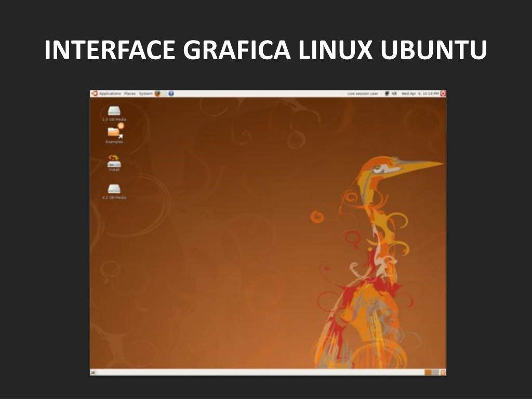Launch Firefox from the top panel

pyautogui.click(x=157, y=94)
